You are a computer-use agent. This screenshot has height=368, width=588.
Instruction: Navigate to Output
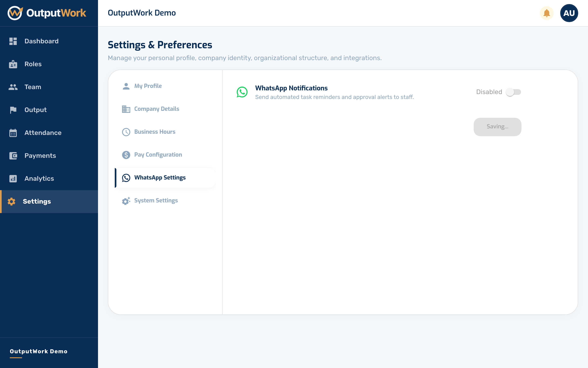point(49,110)
